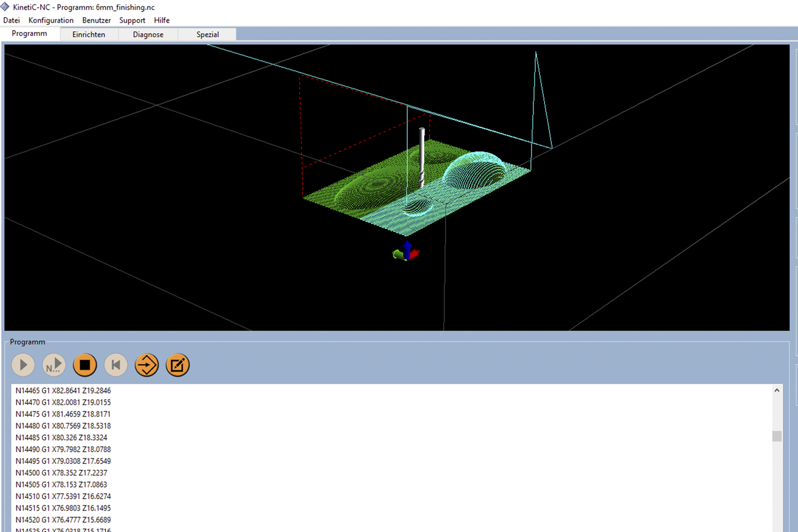Viewport: 798px width, 532px height.
Task: Click the G-code list scrollbar thumb
Action: (x=777, y=436)
